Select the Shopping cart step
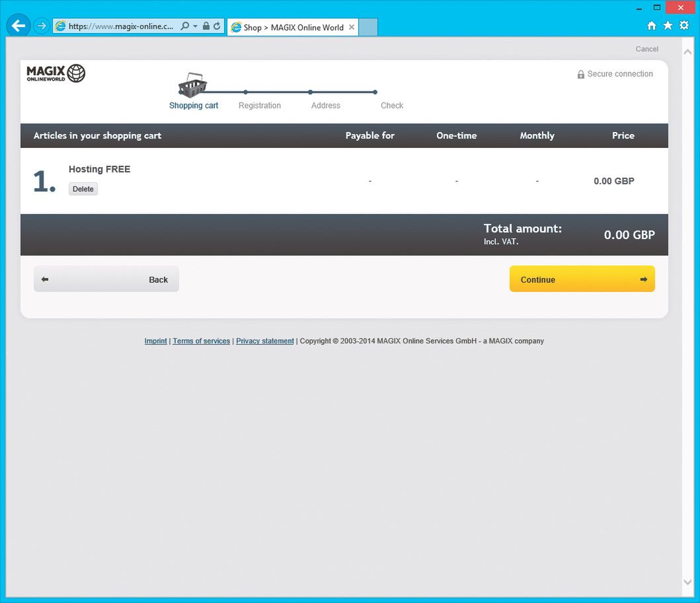700x603 pixels. pyautogui.click(x=193, y=105)
